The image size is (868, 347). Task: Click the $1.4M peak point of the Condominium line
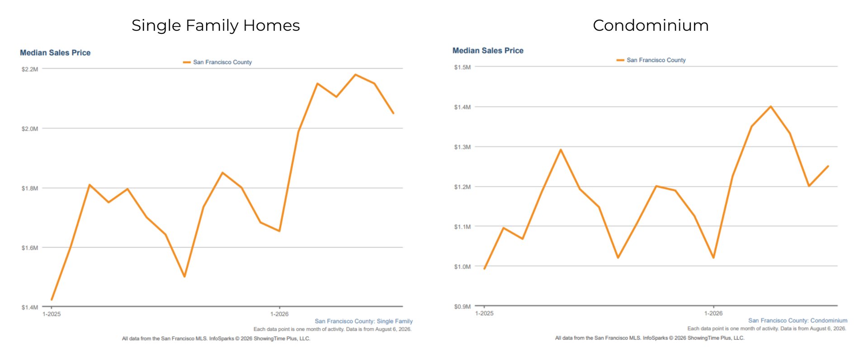point(771,107)
